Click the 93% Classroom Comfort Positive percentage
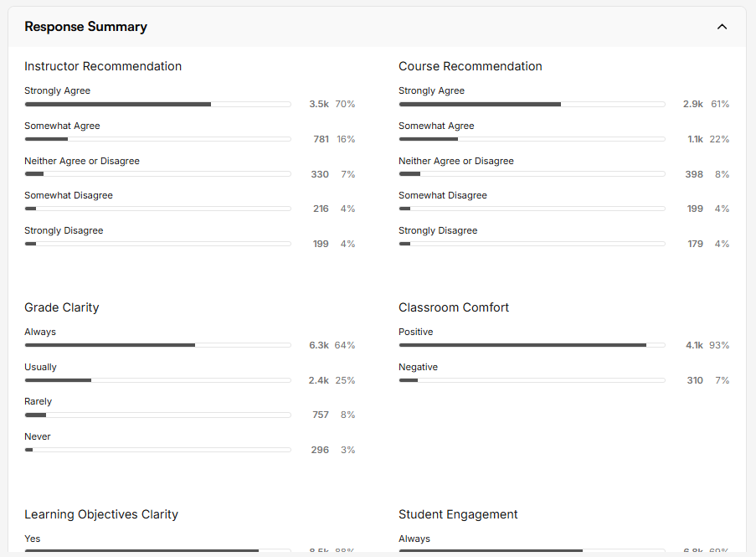Image resolution: width=756 pixels, height=557 pixels. click(719, 345)
